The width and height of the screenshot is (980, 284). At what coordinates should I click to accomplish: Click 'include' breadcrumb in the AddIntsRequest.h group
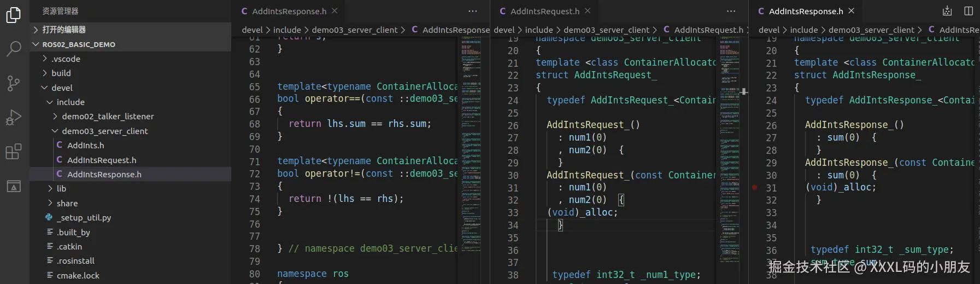click(x=539, y=30)
